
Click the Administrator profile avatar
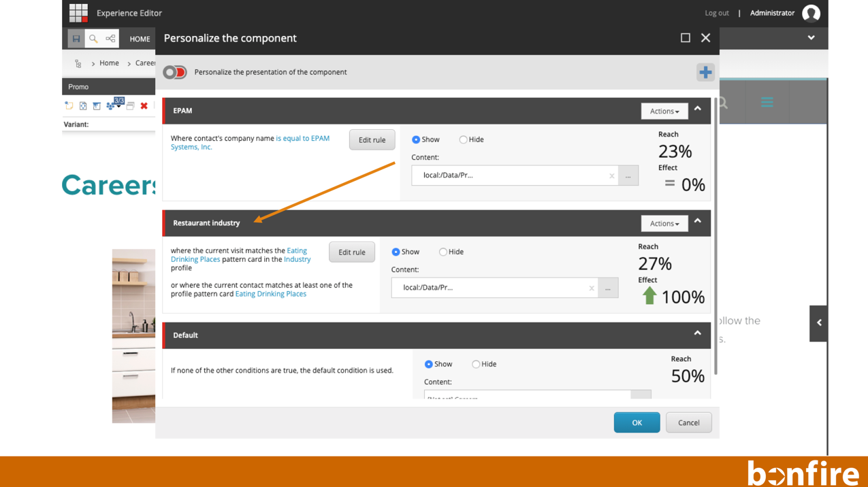click(x=811, y=13)
